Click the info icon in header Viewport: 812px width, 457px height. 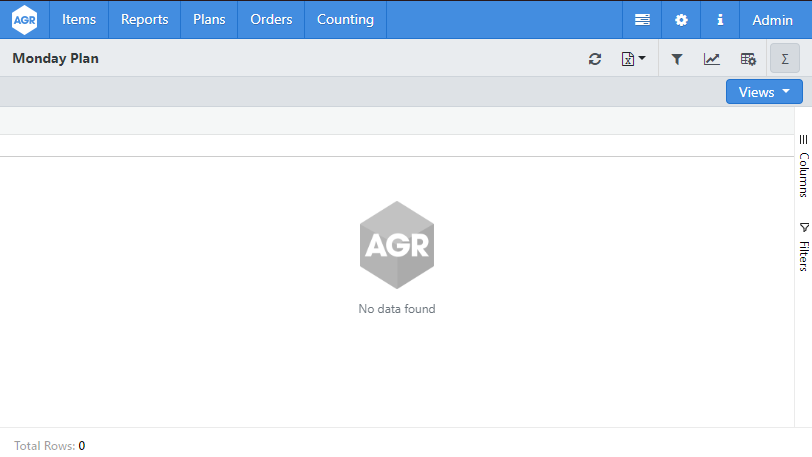(x=720, y=20)
